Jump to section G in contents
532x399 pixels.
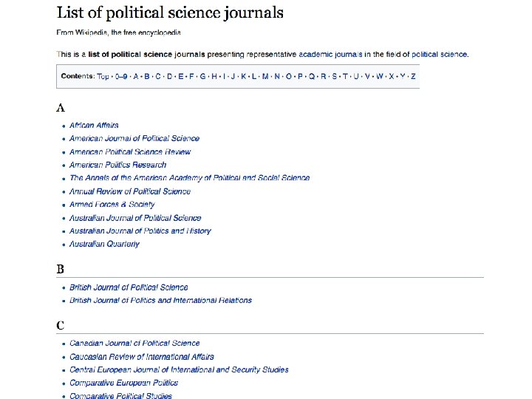coord(202,76)
